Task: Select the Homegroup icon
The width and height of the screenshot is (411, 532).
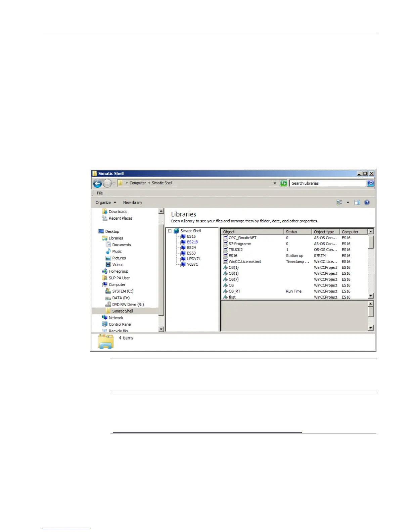Action: pyautogui.click(x=104, y=271)
